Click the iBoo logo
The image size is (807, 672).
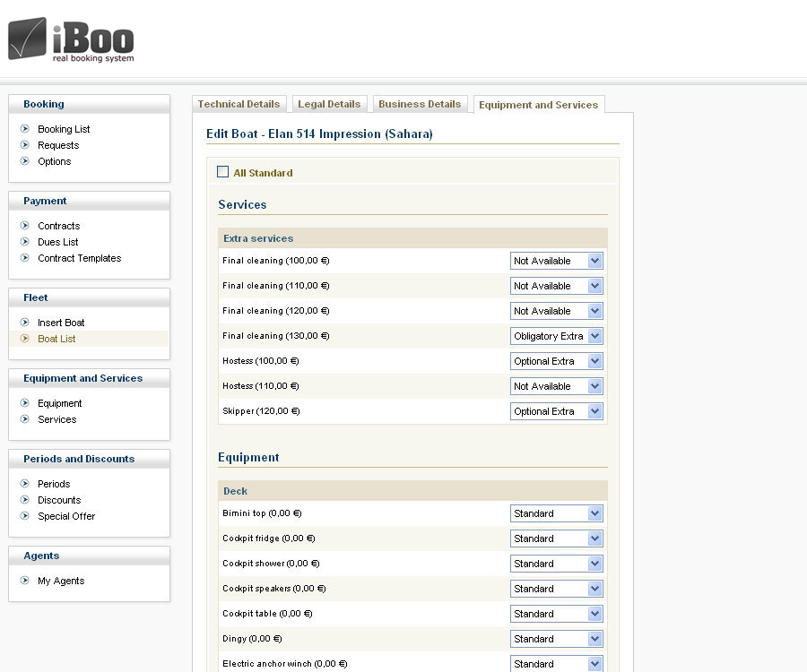coord(72,39)
